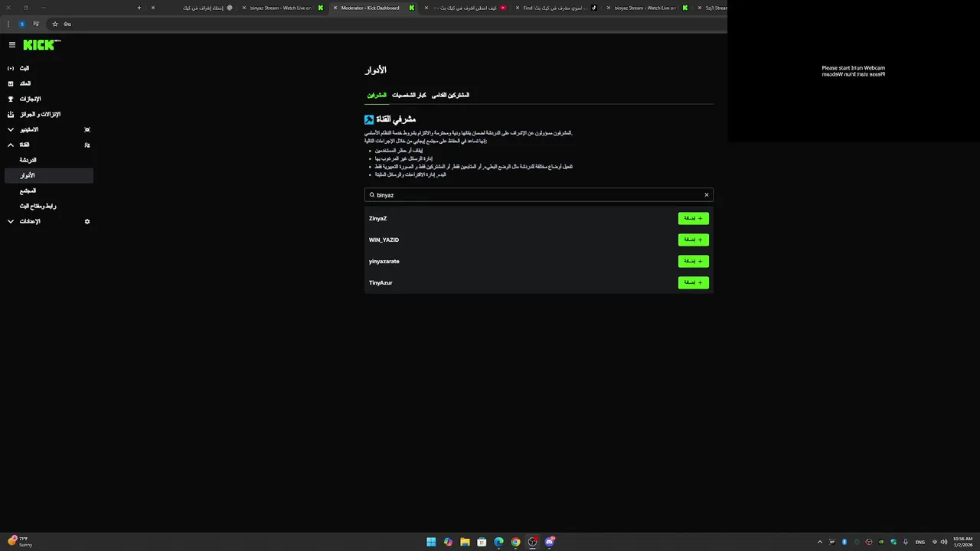
Task: Open Microsoft Edge from the taskbar
Action: 498,542
